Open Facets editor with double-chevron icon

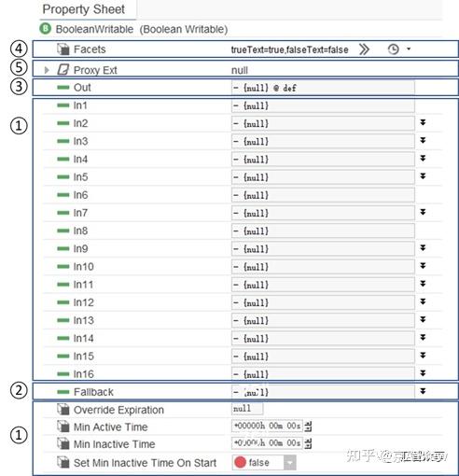tap(364, 49)
